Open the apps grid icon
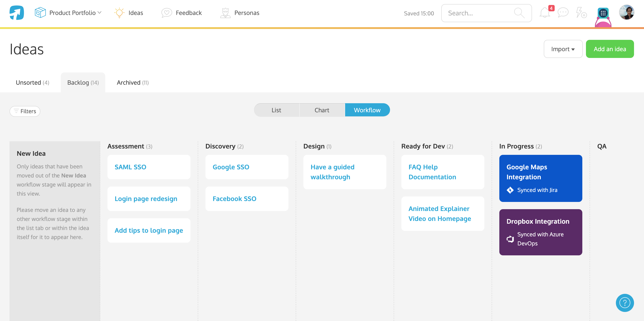The height and width of the screenshot is (321, 644). pyautogui.click(x=603, y=13)
